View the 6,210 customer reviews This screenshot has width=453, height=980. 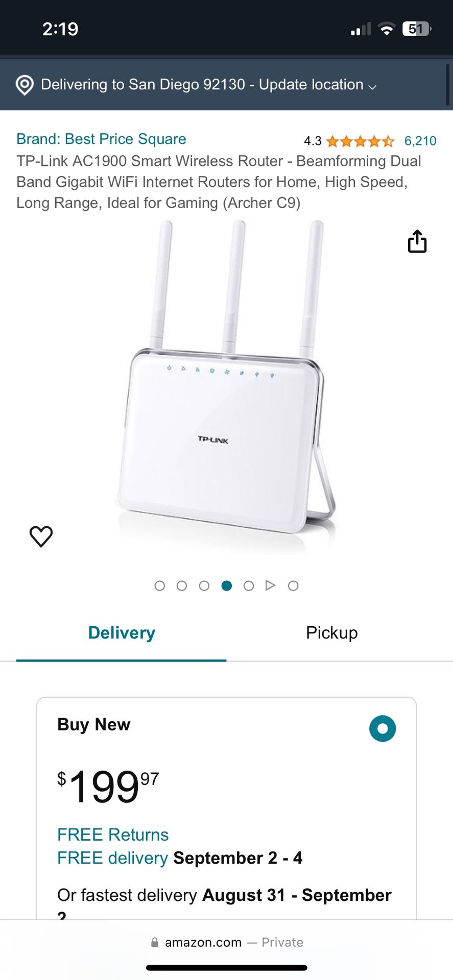click(420, 141)
